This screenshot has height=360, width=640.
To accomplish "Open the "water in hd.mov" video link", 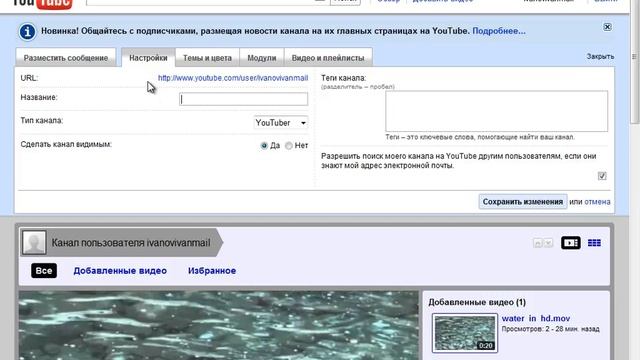I will click(x=536, y=318).
